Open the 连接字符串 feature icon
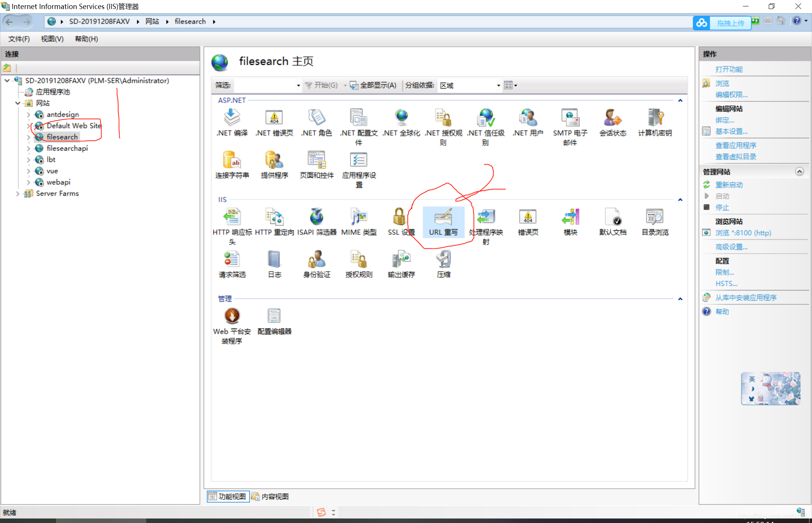The height and width of the screenshot is (523, 812). click(232, 165)
